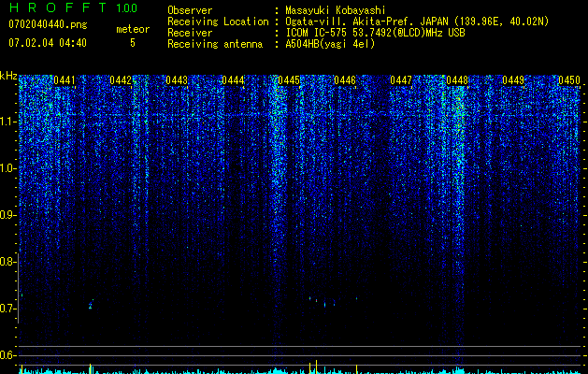
Task: Click the 0.8 frequency axis label
Action: (x=7, y=262)
